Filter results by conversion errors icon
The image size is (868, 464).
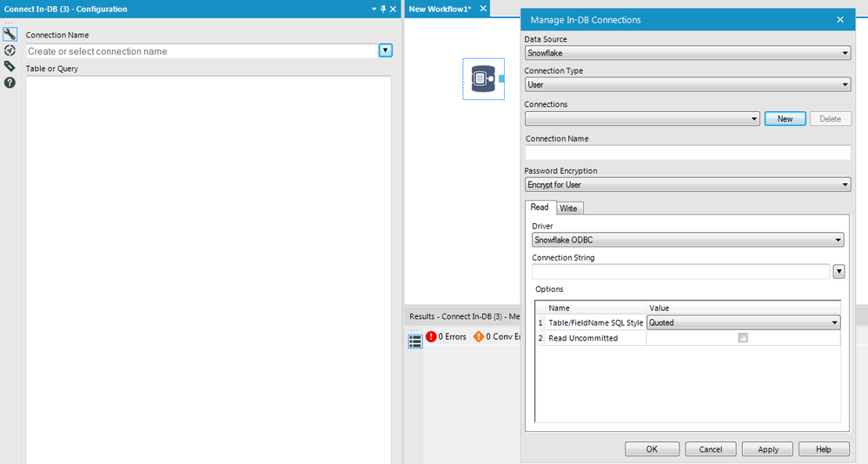click(478, 336)
